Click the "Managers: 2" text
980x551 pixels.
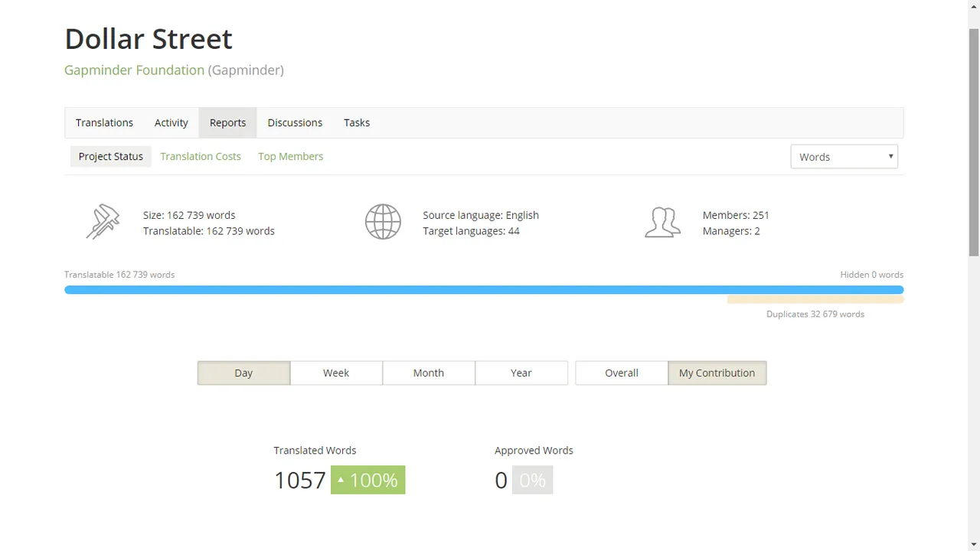pos(731,231)
